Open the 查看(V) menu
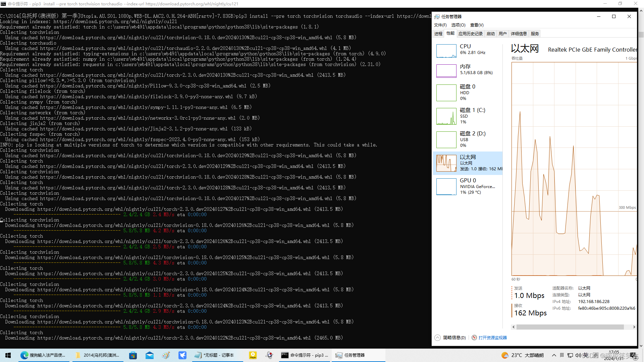Image resolution: width=644 pixels, height=362 pixels. [477, 25]
